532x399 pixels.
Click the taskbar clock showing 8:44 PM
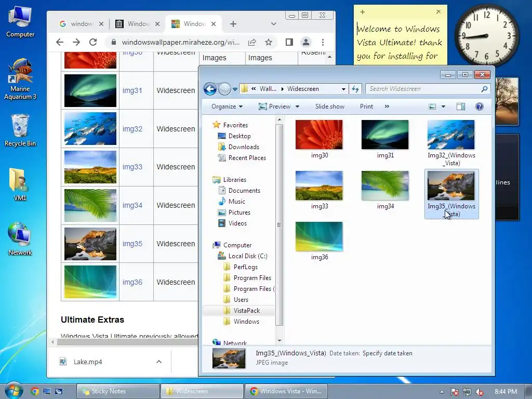tap(506, 392)
